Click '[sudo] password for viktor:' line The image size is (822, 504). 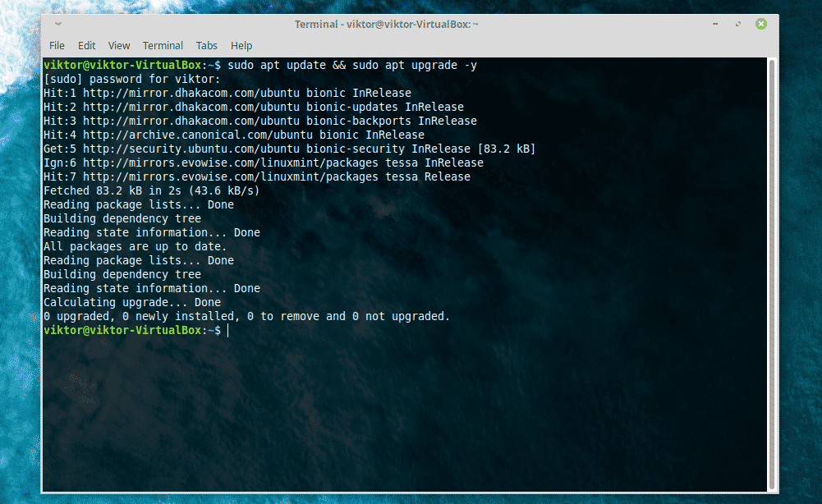pyautogui.click(x=132, y=79)
